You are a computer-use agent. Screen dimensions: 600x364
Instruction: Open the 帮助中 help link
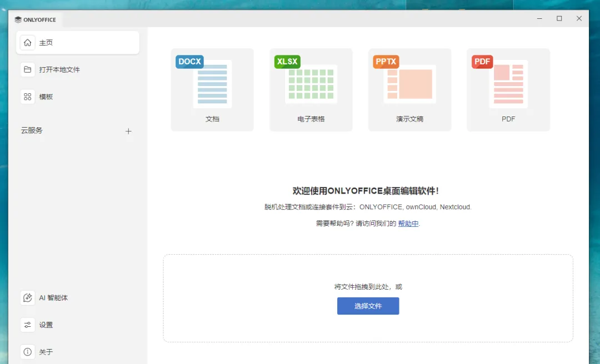pyautogui.click(x=408, y=223)
